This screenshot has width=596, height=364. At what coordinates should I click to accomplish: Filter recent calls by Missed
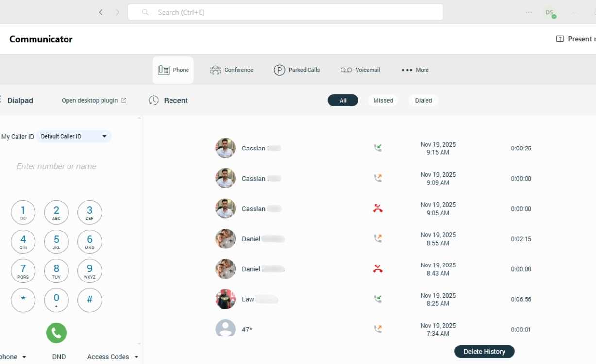tap(383, 100)
